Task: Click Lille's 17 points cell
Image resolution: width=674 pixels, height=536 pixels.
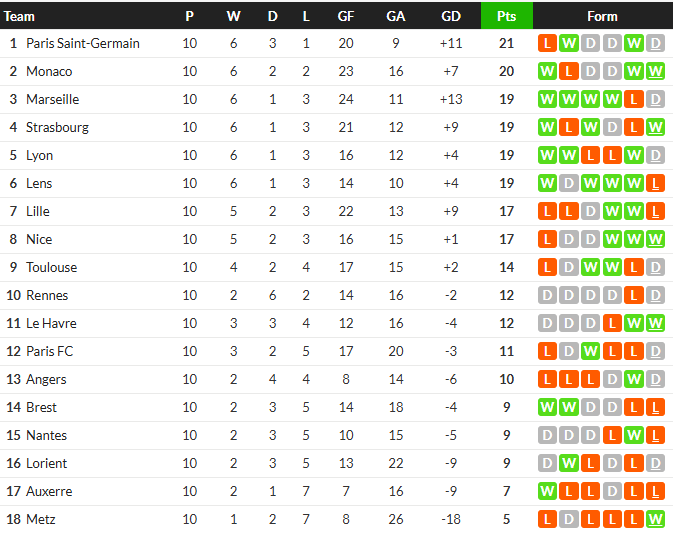Action: (506, 211)
